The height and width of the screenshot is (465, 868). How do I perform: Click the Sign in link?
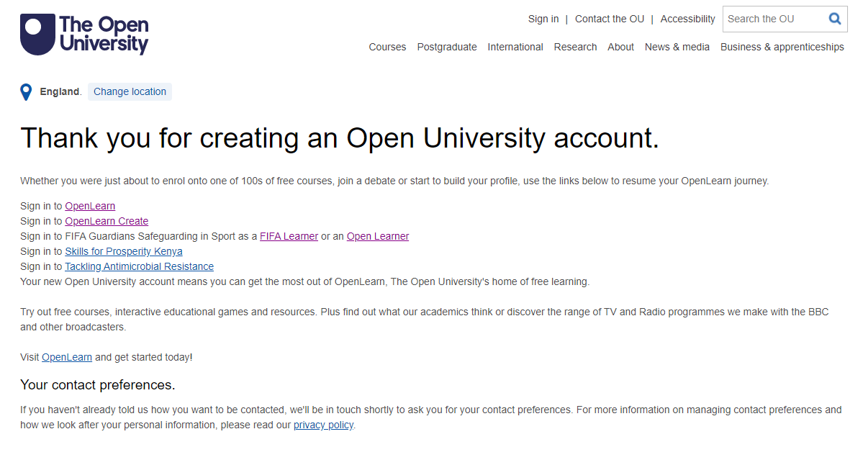[x=543, y=19]
